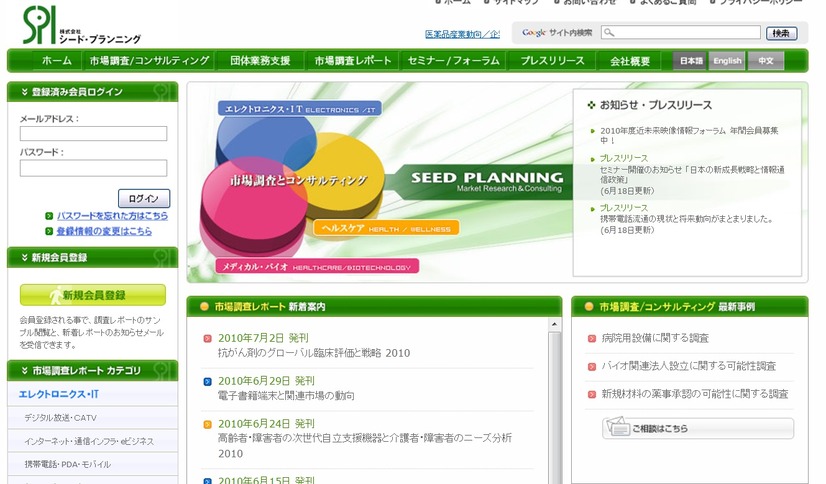Open the 病院用設備に関する調査 link
Screen dimensions: 826x484
tap(655, 338)
